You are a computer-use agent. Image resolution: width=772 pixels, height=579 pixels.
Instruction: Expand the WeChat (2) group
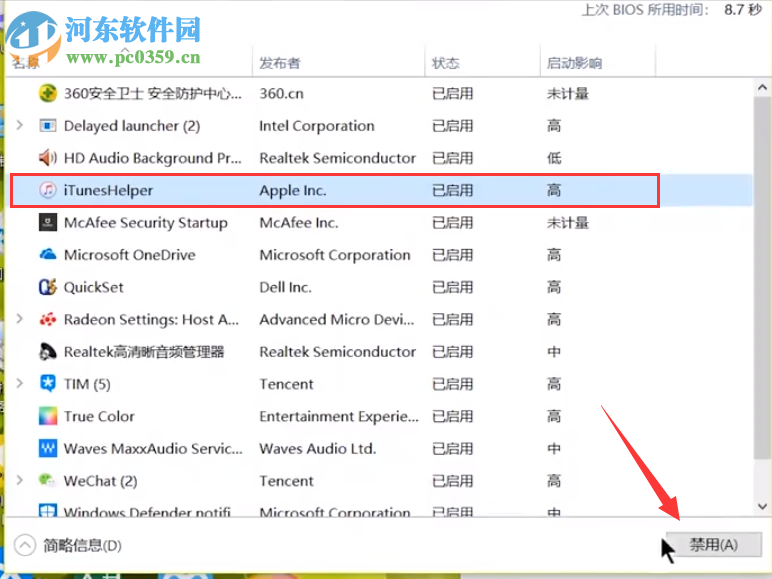[20, 480]
